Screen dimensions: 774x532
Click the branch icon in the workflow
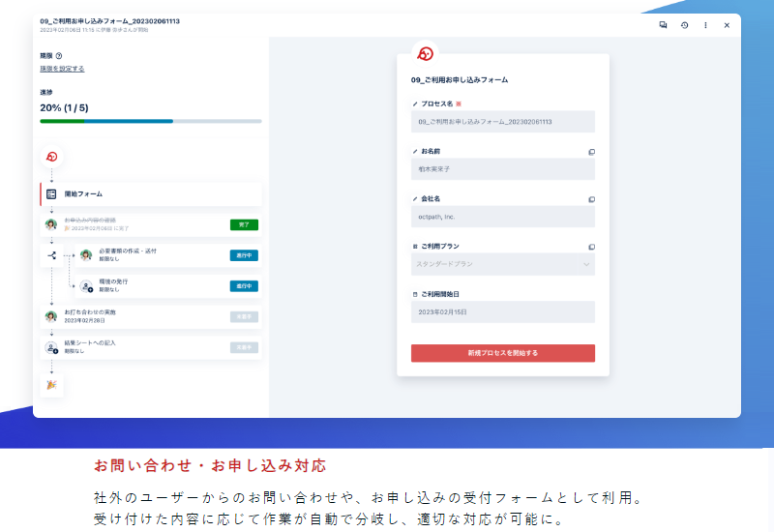(x=51, y=255)
